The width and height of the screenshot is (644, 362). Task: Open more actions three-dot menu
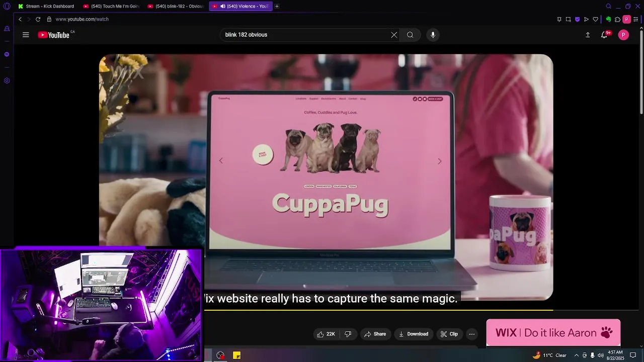(x=472, y=334)
